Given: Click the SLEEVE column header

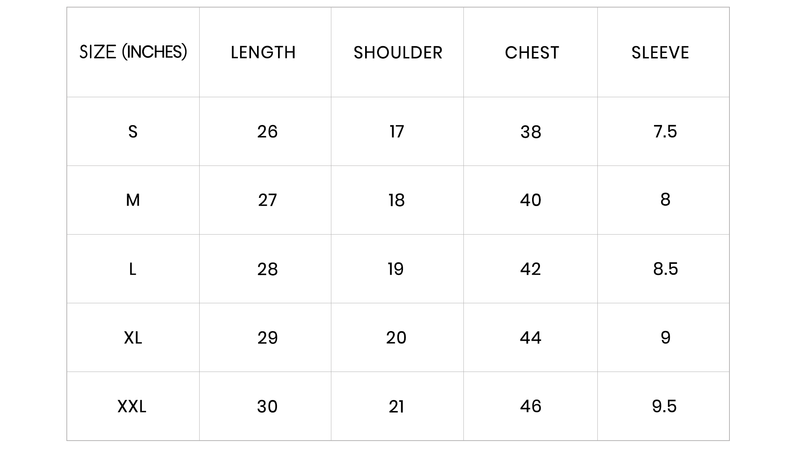Looking at the screenshot, I should [x=660, y=53].
